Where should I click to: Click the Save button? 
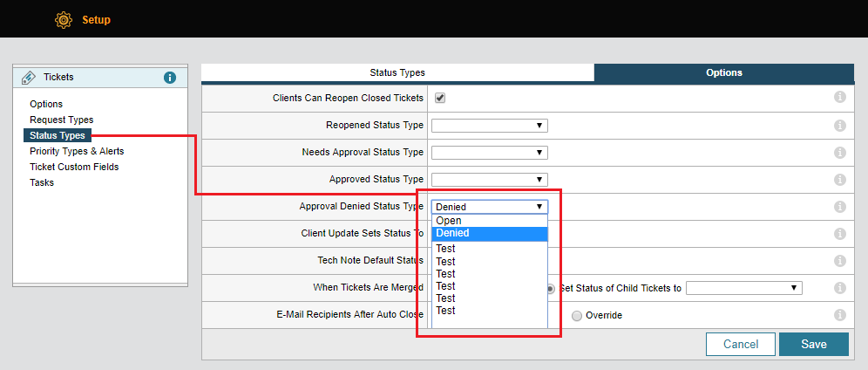pos(814,344)
